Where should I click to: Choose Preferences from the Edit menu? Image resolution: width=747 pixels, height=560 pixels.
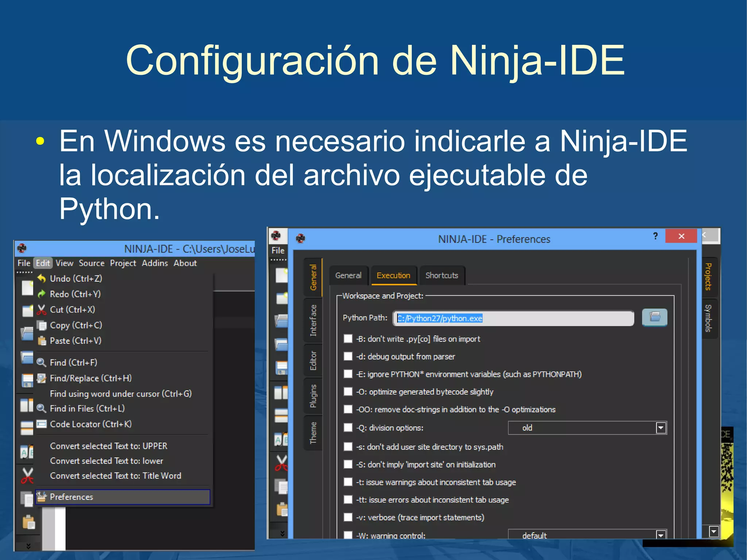tap(123, 497)
